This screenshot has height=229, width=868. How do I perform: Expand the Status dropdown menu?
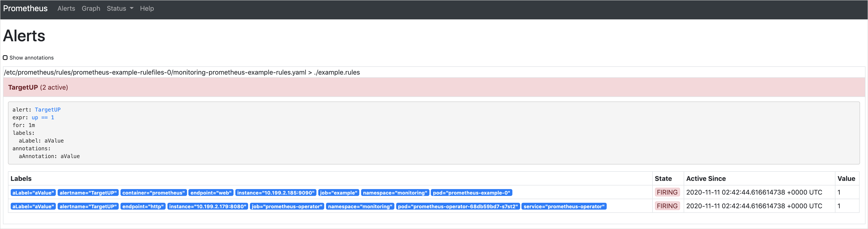120,8
